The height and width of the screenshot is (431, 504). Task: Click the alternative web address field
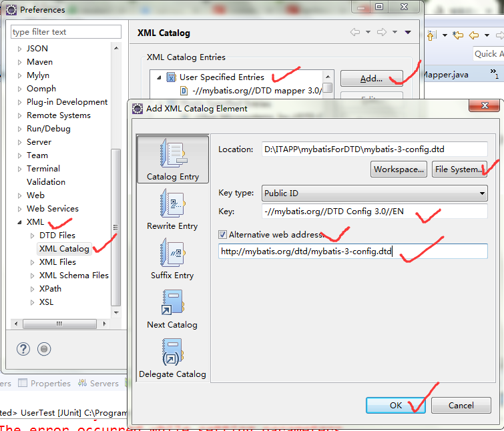coord(353,251)
